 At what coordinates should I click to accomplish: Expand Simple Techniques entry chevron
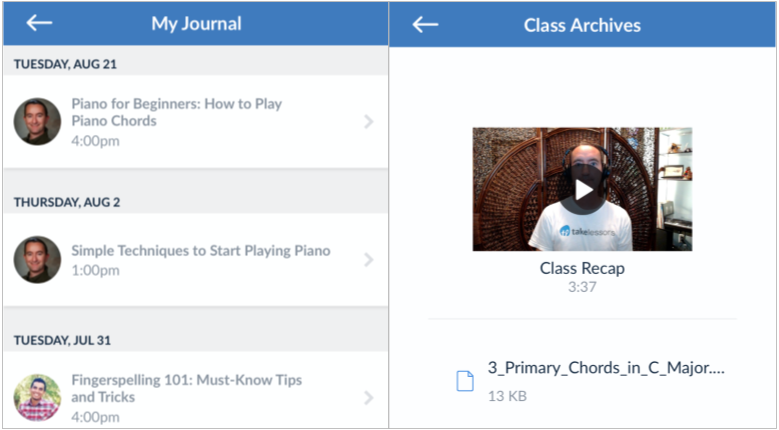[x=369, y=260]
